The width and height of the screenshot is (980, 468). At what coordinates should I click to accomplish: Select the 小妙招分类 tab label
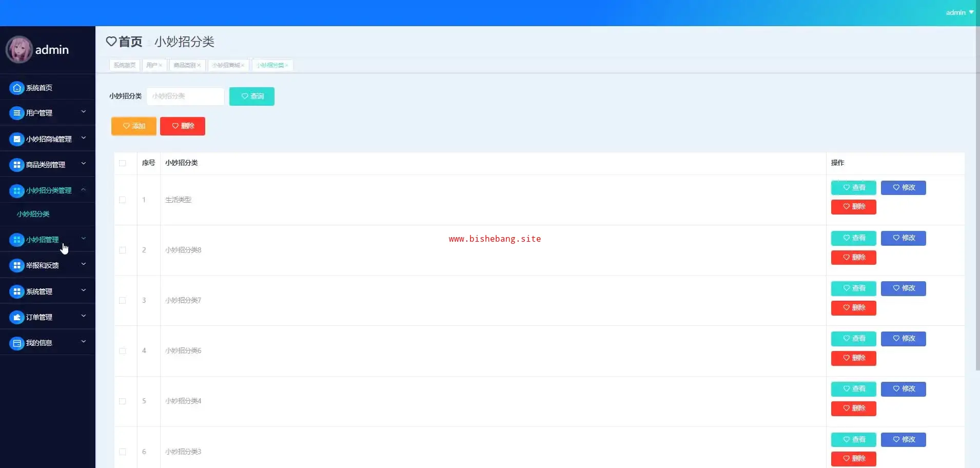270,65
